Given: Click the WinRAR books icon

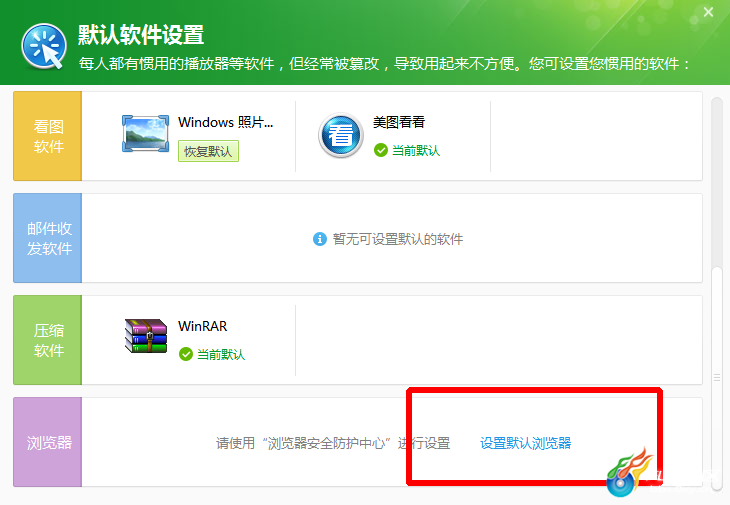Looking at the screenshot, I should coord(146,336).
